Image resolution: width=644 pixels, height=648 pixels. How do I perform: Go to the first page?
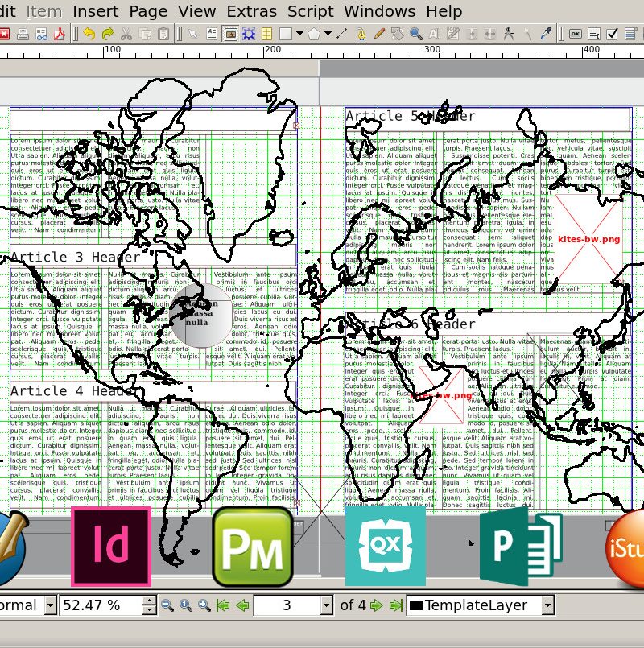click(x=223, y=605)
